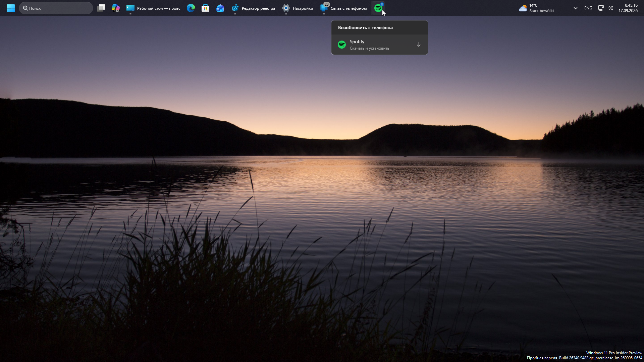Expand the hidden system tray icons
Viewport: 644px width, 362px height.
point(576,8)
